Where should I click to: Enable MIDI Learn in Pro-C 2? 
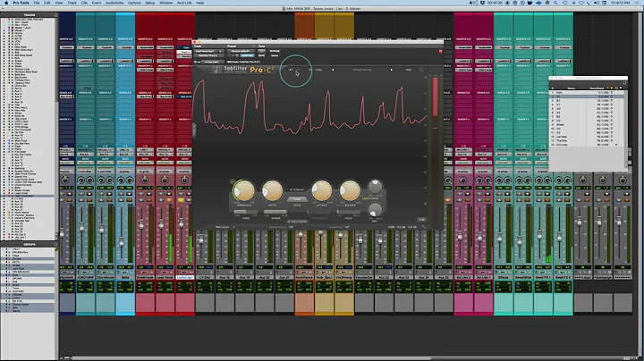[x=222, y=227]
